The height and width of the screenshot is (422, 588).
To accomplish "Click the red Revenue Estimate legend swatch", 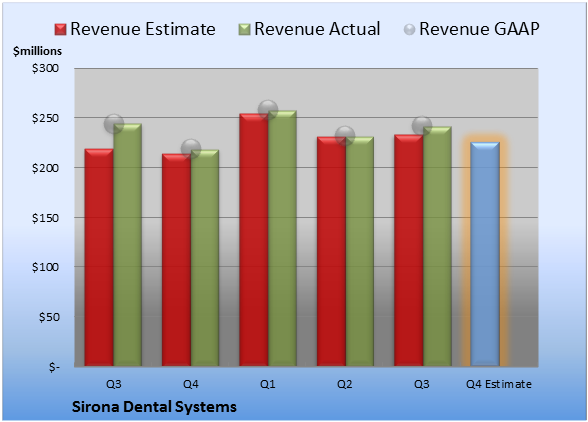I will pos(60,30).
